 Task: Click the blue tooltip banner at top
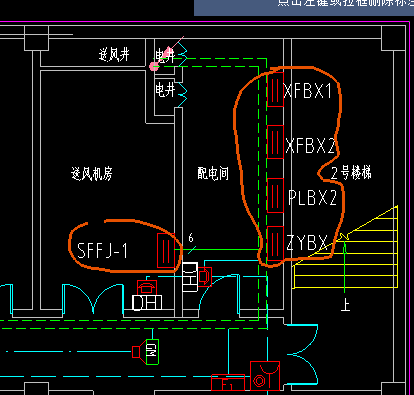pos(304,8)
